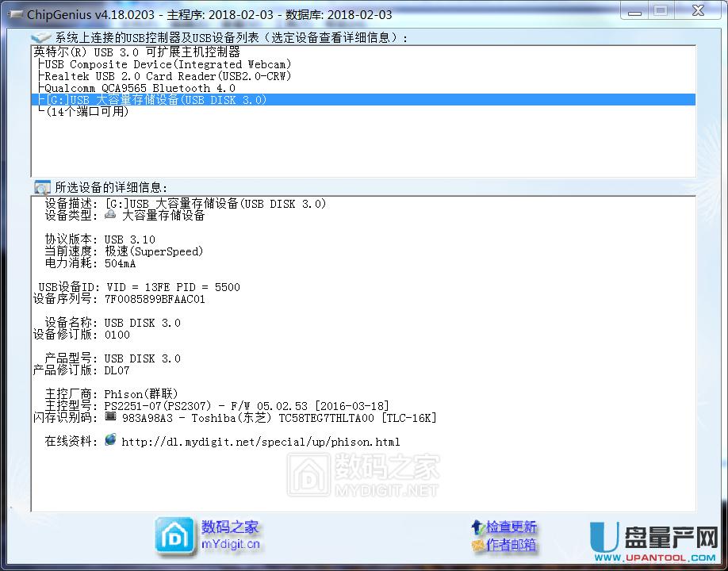Select the Intel USB 3.0 host controller root

(x=136, y=52)
